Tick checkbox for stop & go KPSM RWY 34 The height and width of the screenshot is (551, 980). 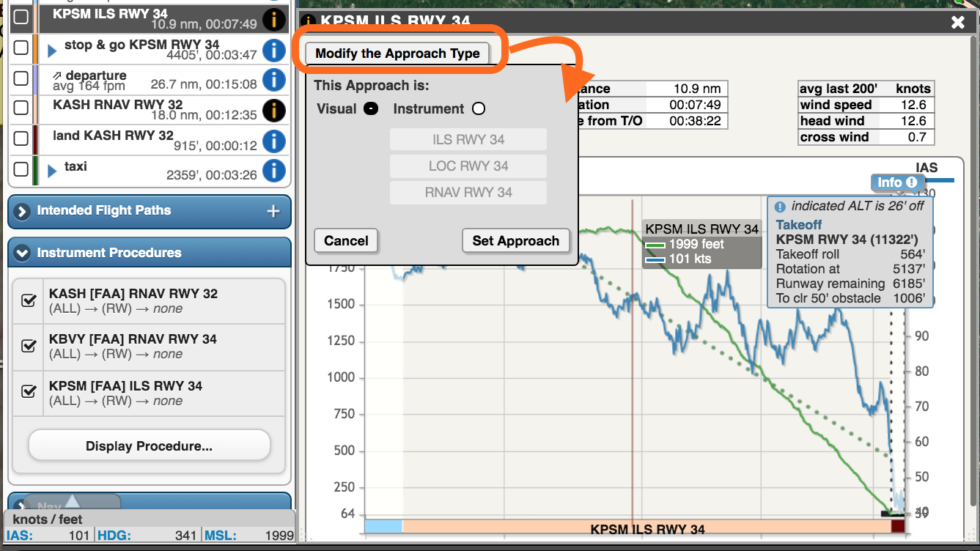(x=21, y=48)
